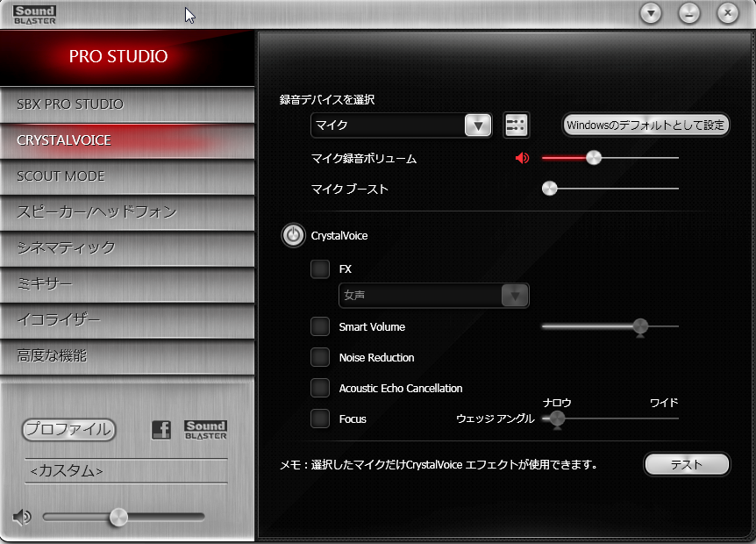
Task: Adjust the master volume slider
Action: [x=124, y=517]
